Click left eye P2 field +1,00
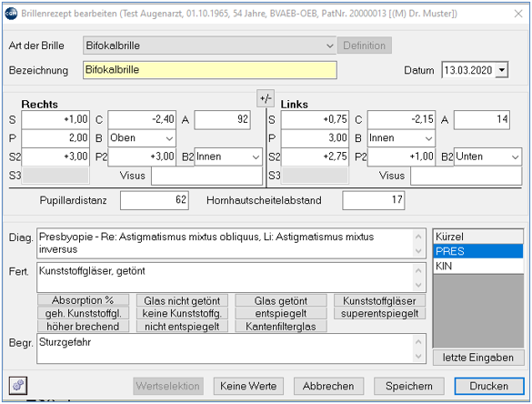 401,157
